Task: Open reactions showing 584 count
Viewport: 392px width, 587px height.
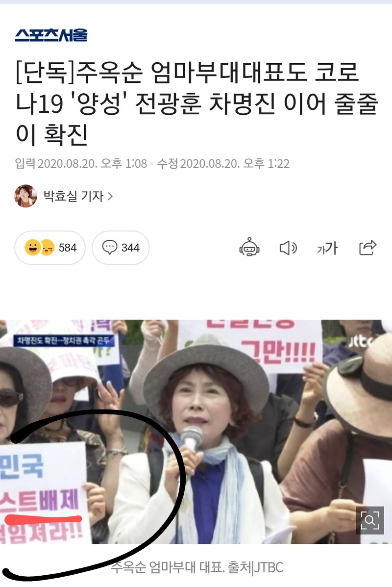Action: coord(50,248)
